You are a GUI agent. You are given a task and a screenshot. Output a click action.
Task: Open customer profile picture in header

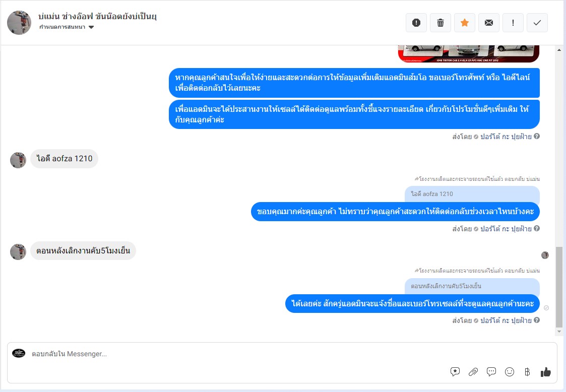coord(19,23)
